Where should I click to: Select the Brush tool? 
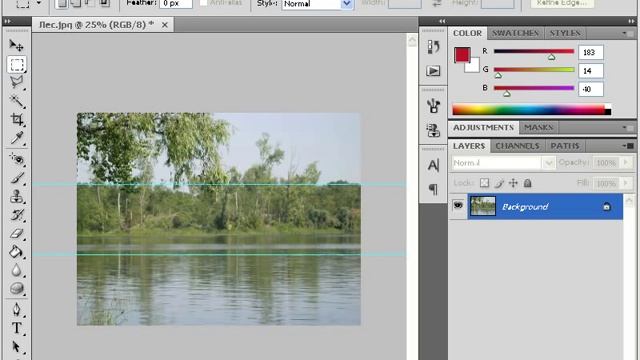[x=17, y=178]
